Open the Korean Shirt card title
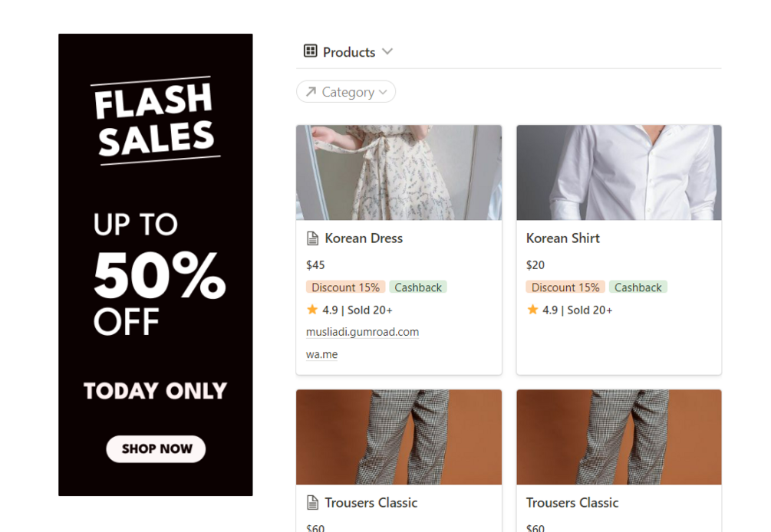Screen dimensions: 771x532 click(563, 238)
